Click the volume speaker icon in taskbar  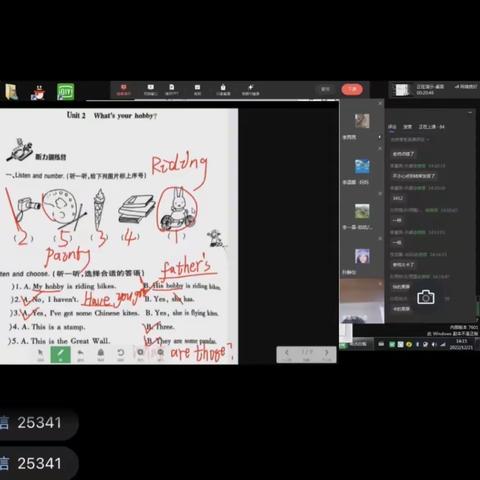(434, 344)
